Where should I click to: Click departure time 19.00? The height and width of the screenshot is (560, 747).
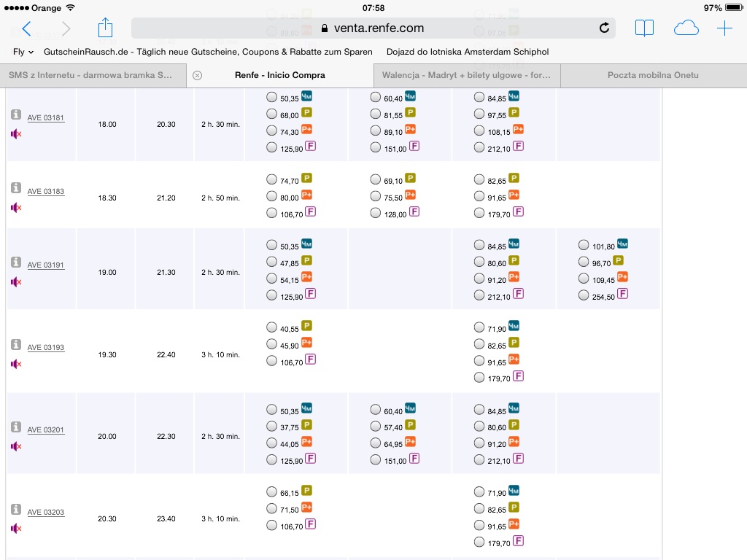click(107, 273)
